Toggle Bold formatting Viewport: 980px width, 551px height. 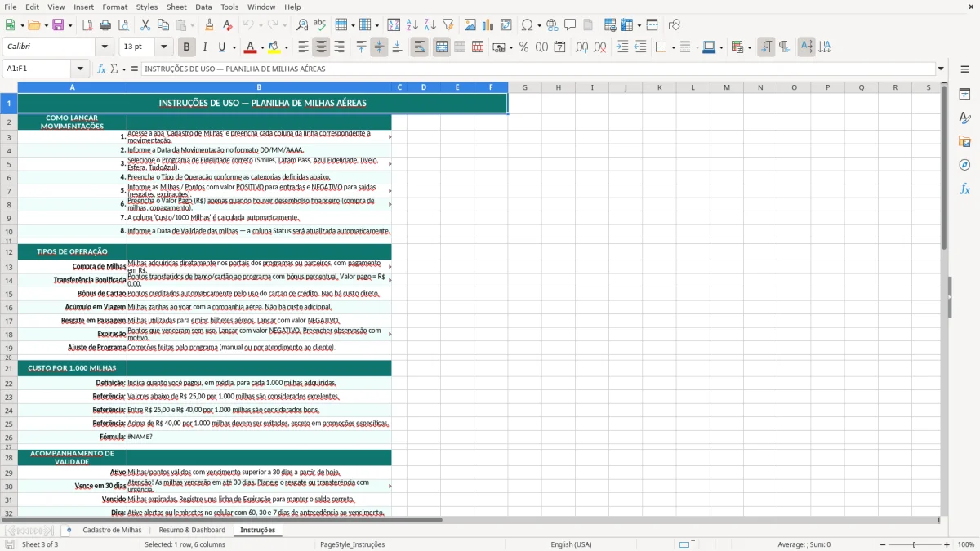pyautogui.click(x=186, y=47)
